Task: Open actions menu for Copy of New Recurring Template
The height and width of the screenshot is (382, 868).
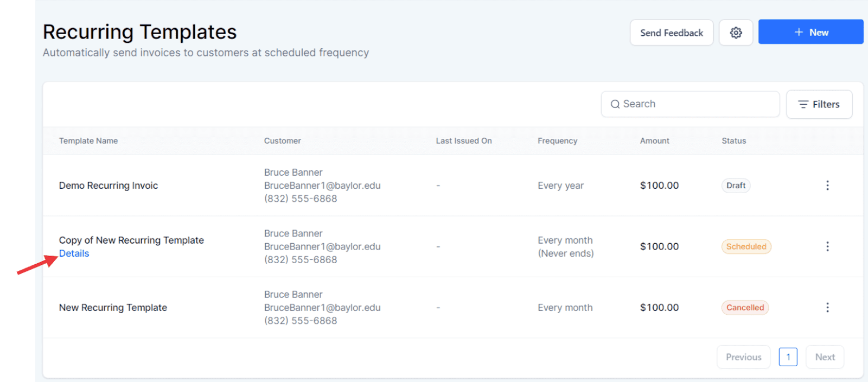Action: [x=827, y=246]
